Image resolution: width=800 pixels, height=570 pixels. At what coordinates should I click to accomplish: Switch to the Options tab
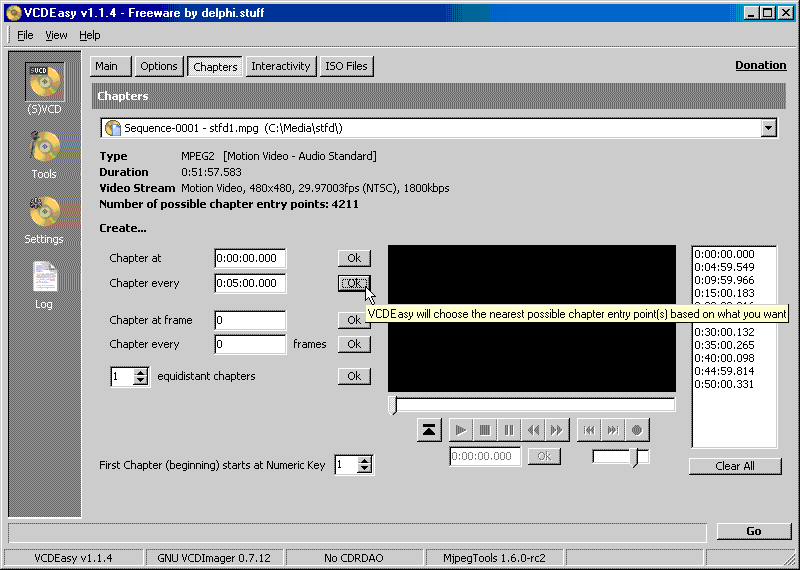click(159, 66)
